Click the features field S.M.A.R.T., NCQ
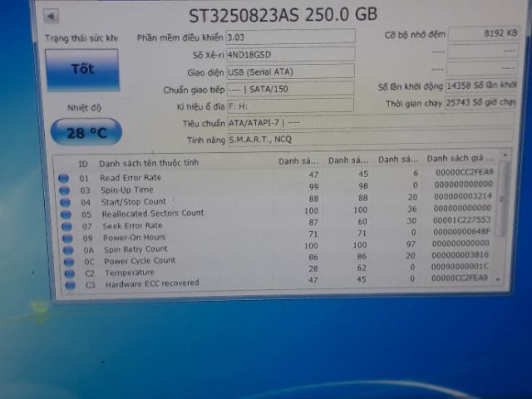Image resolution: width=532 pixels, height=399 pixels. click(x=370, y=139)
